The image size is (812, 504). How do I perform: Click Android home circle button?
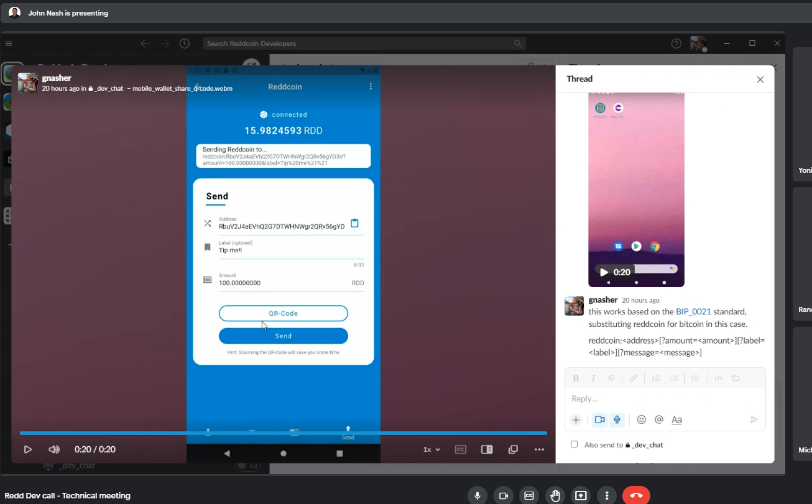(284, 454)
